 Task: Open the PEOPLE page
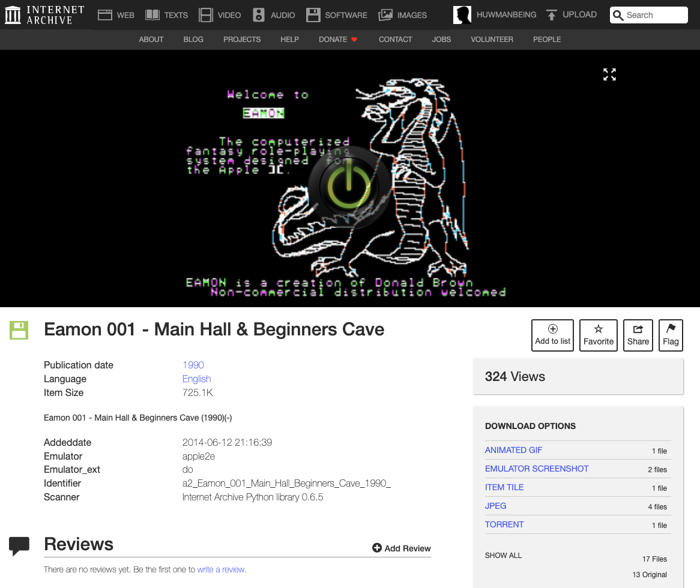pyautogui.click(x=547, y=40)
